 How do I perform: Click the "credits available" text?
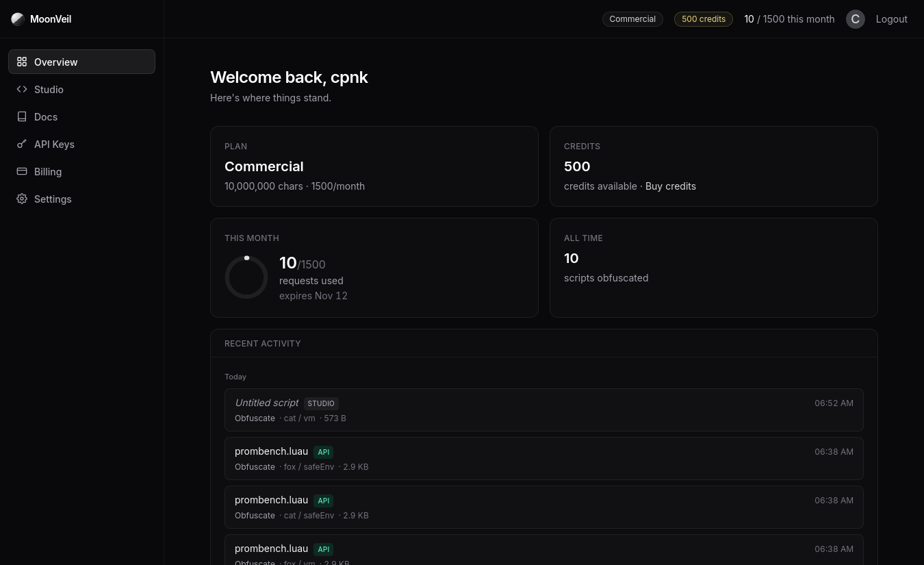600,186
